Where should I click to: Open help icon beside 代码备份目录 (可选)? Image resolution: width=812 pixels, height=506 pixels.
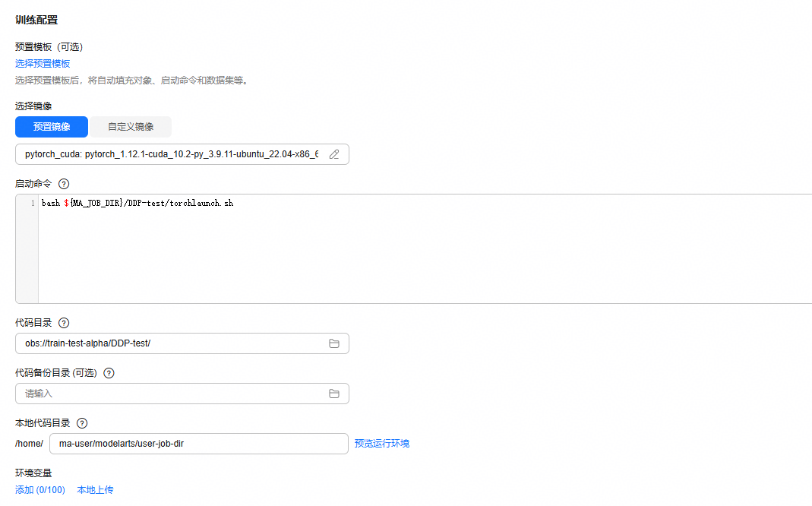click(x=109, y=373)
